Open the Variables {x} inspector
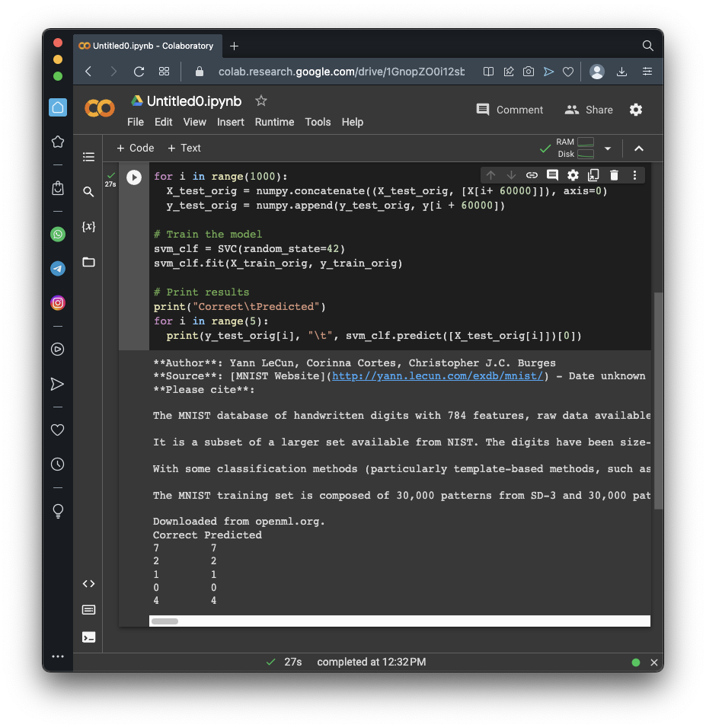The image size is (706, 728). pyautogui.click(x=88, y=227)
